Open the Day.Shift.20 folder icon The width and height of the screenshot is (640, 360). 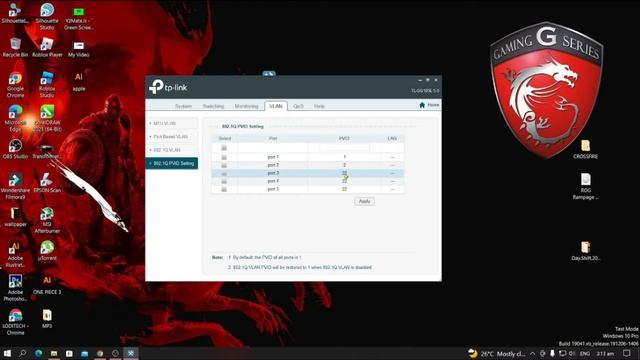585,251
